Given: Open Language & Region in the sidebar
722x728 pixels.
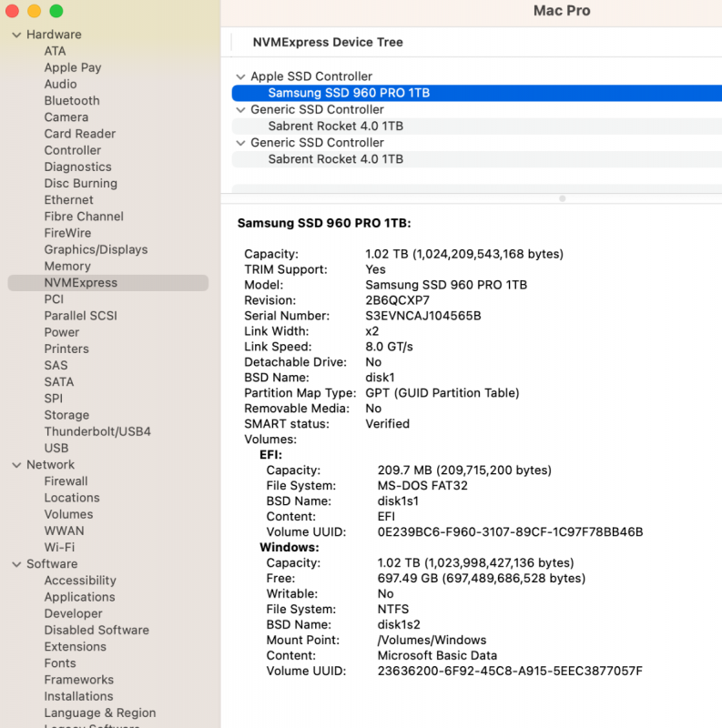Looking at the screenshot, I should [100, 713].
